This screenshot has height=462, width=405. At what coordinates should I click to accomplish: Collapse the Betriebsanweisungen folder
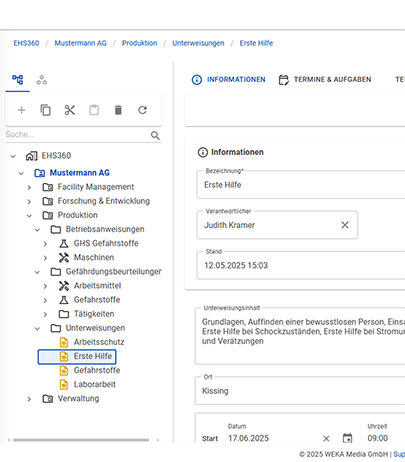(37, 230)
